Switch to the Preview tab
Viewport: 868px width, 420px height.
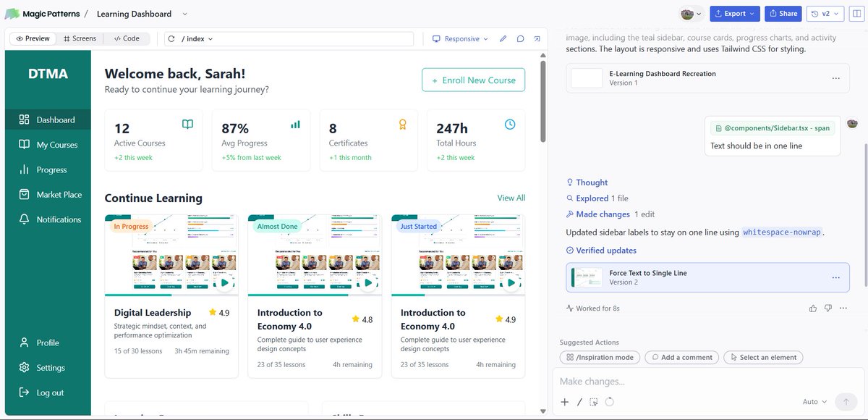tap(33, 38)
